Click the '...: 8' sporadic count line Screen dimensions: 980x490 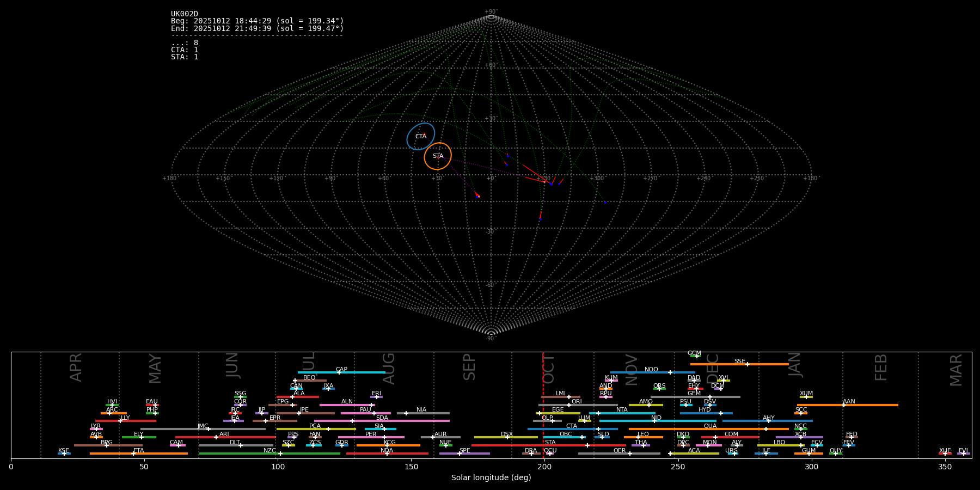point(185,42)
